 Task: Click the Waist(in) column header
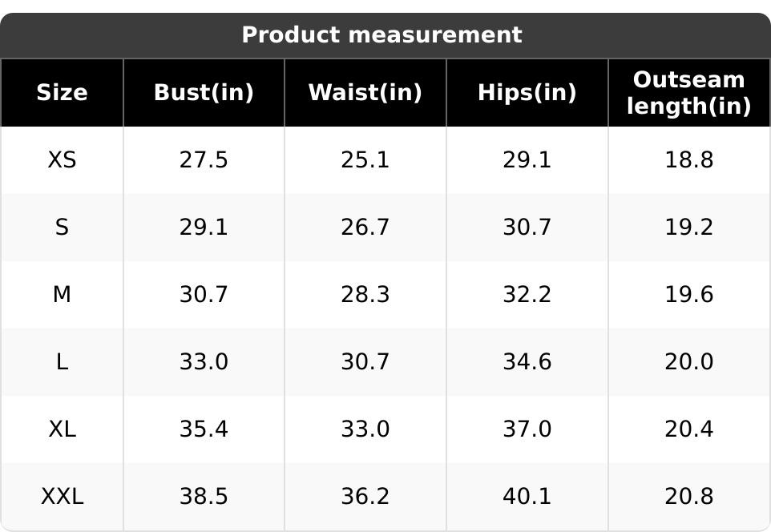pos(365,93)
